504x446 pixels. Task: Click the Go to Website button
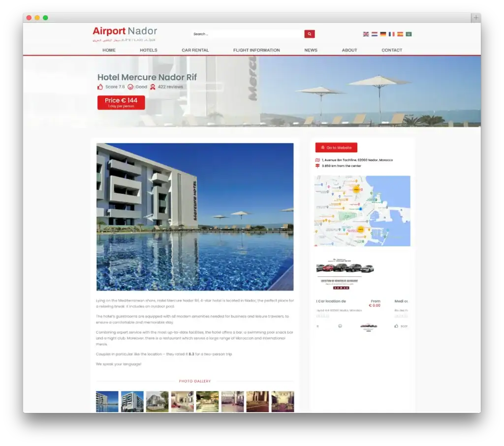click(x=336, y=148)
